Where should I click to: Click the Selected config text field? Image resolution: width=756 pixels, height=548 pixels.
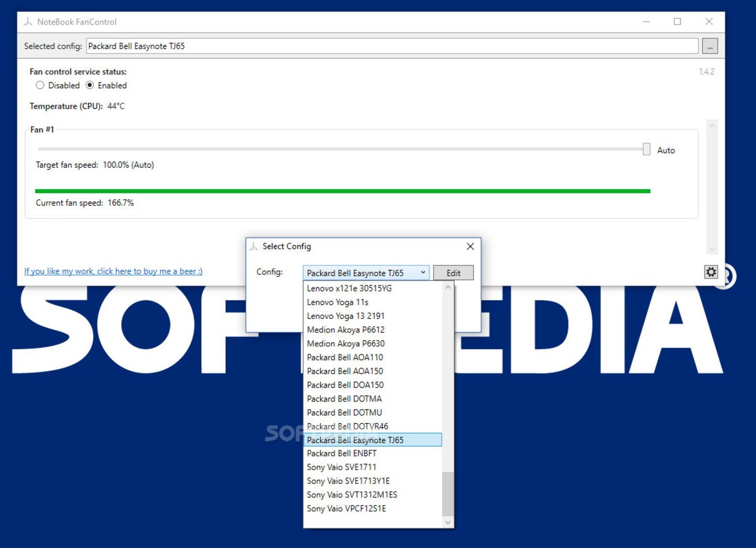[x=392, y=46]
